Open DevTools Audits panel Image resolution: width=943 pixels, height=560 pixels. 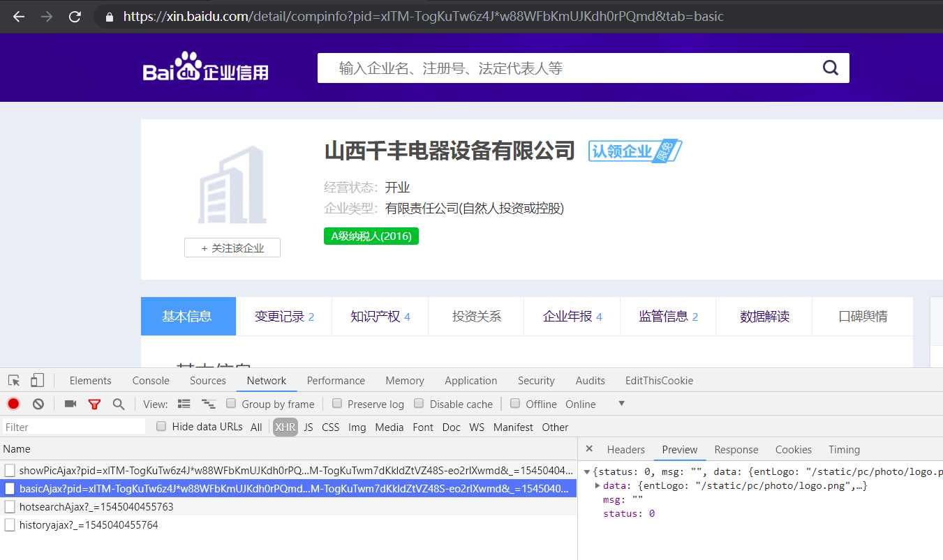point(591,380)
